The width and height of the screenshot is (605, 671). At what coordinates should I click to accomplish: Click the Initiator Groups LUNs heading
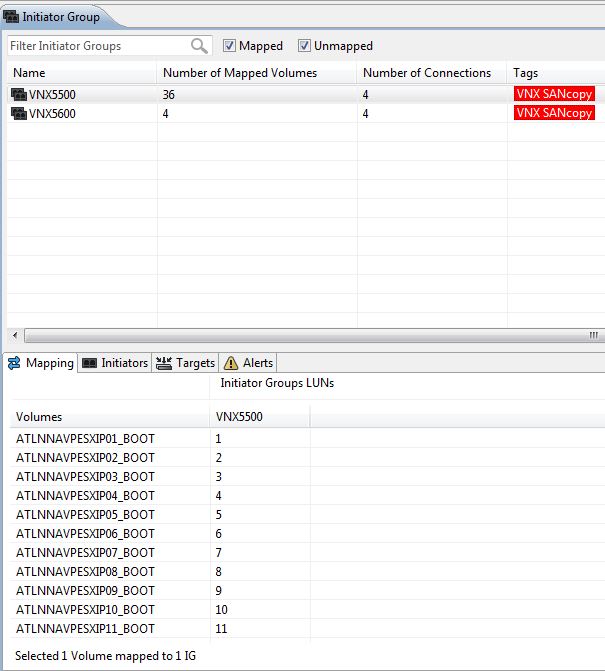277,383
